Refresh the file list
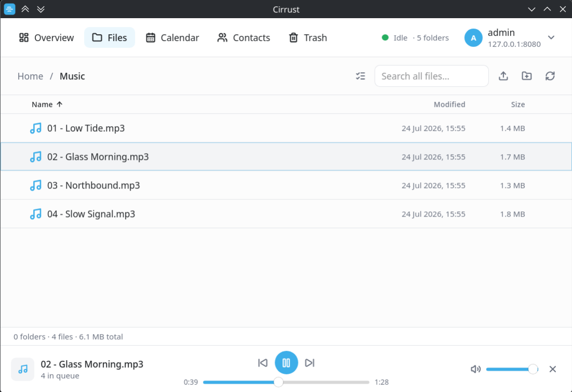This screenshot has width=572, height=392. (550, 76)
